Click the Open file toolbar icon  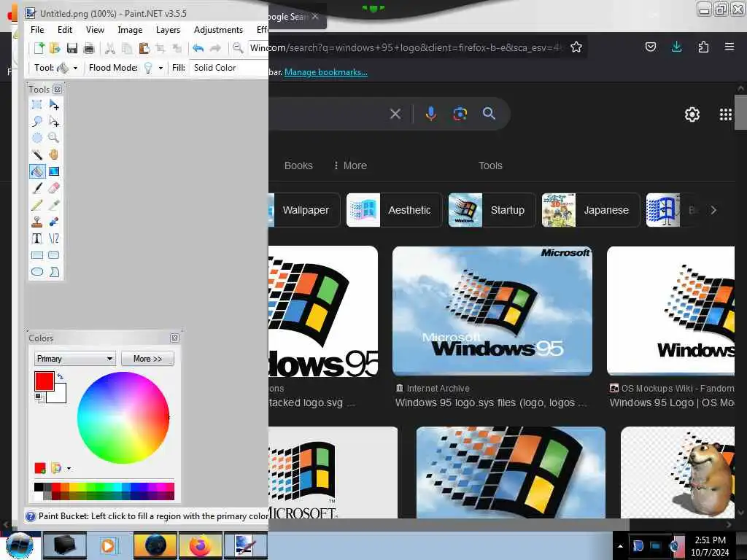55,48
